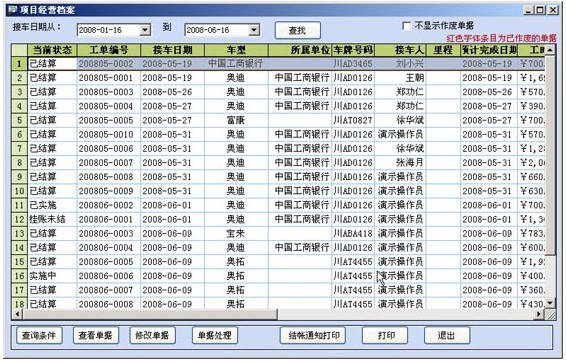
Task: Click the 接车日期 column header
Action: [173, 50]
